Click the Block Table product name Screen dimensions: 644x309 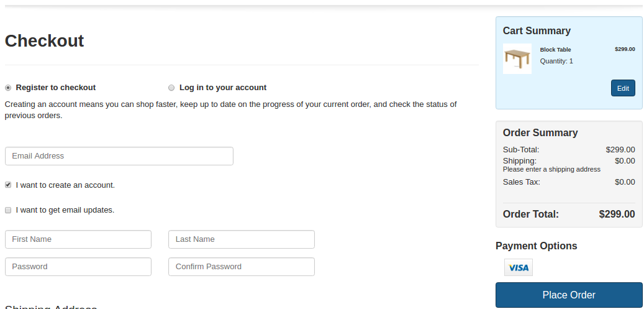[x=555, y=49]
